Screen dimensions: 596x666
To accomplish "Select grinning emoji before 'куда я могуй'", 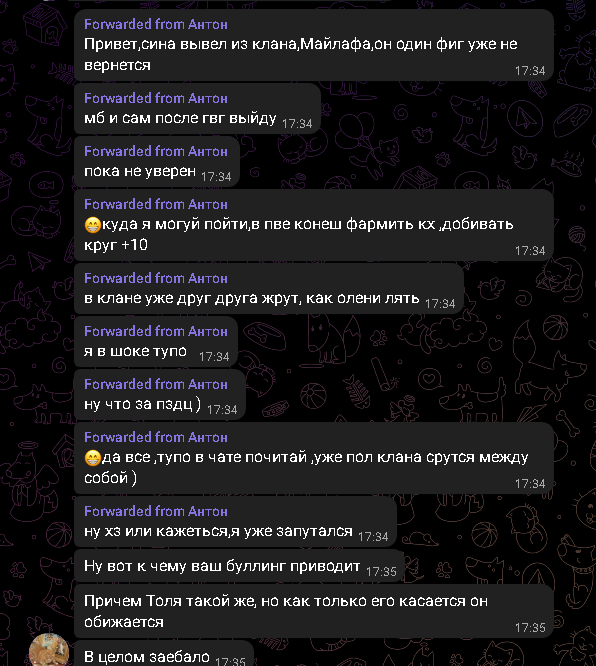I will 92,225.
